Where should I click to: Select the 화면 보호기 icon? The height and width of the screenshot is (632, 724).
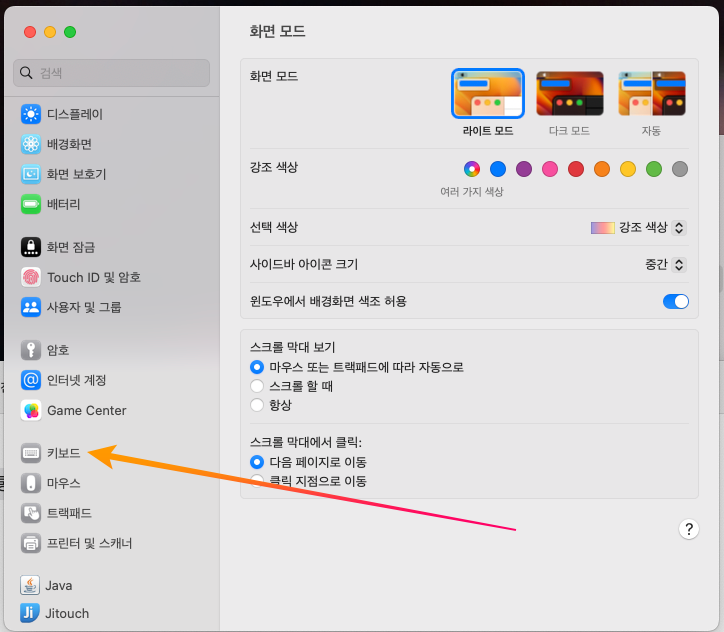pyautogui.click(x=31, y=174)
